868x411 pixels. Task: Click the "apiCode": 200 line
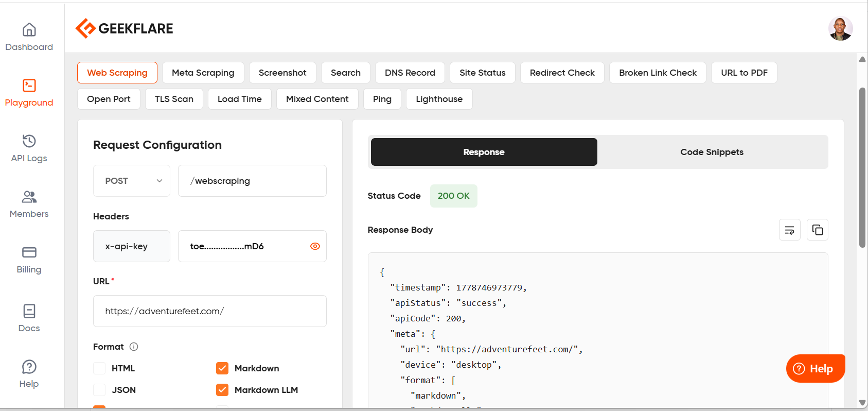point(428,318)
